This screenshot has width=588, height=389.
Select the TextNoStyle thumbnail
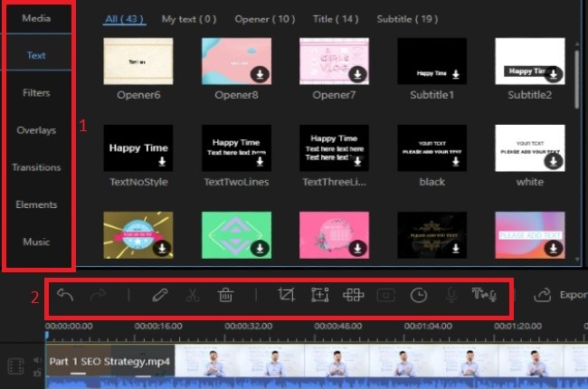click(138, 147)
